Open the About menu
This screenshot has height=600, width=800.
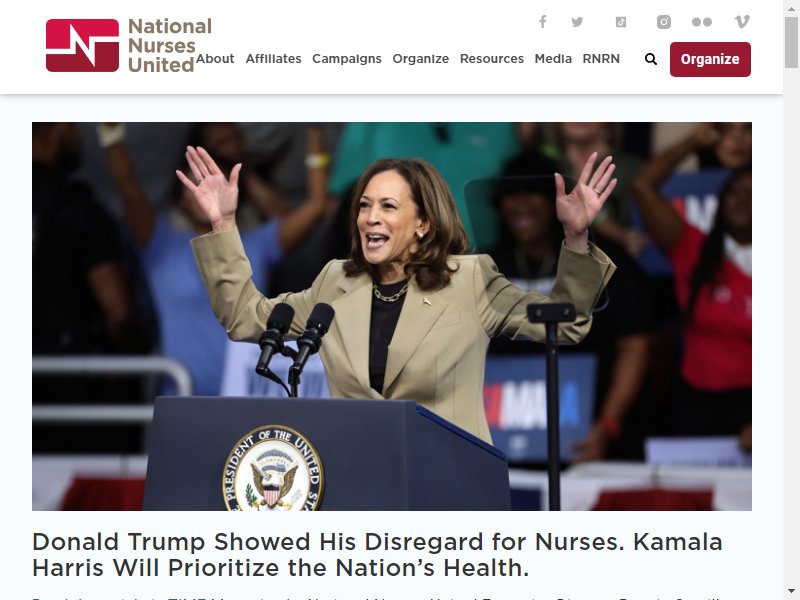pos(215,59)
